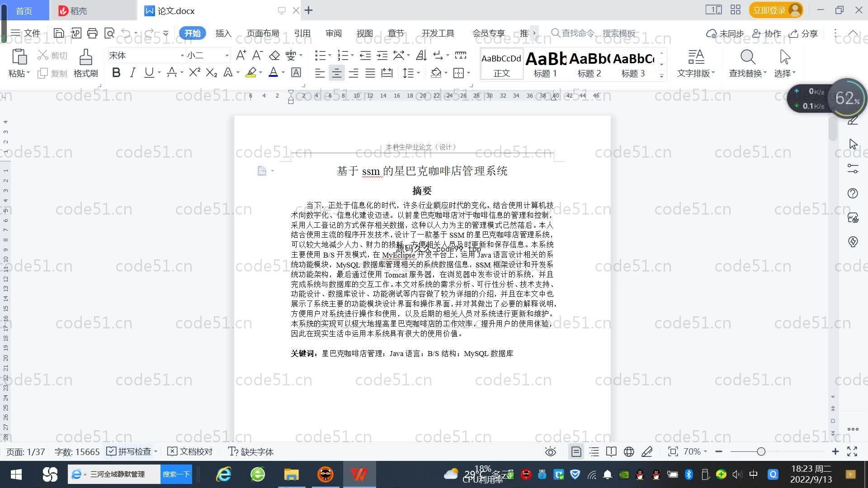Screen dimensions: 868x488
Task: Click the highlight color marker swatch
Action: click(251, 72)
